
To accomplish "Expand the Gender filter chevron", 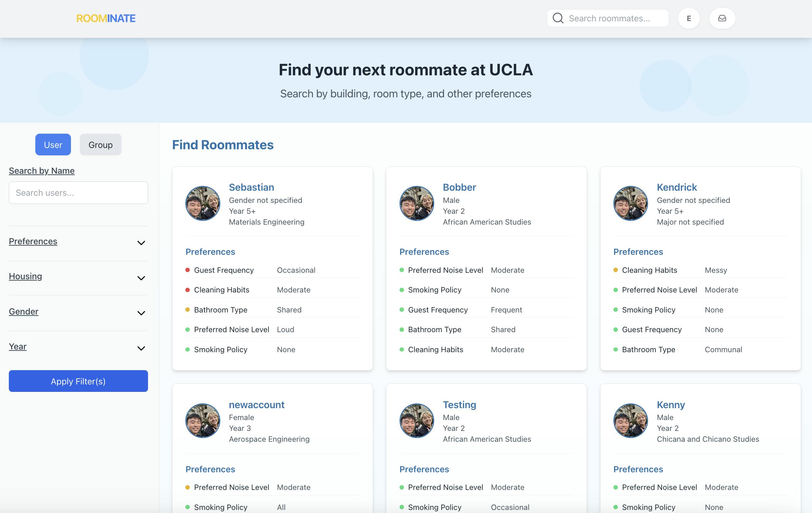I will point(141,313).
